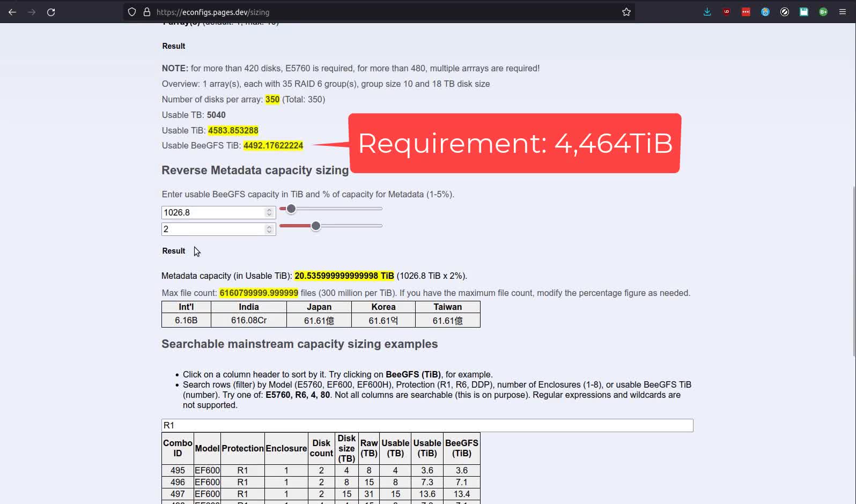
Task: Sort table by Usable (TB) column
Action: pyautogui.click(x=395, y=448)
